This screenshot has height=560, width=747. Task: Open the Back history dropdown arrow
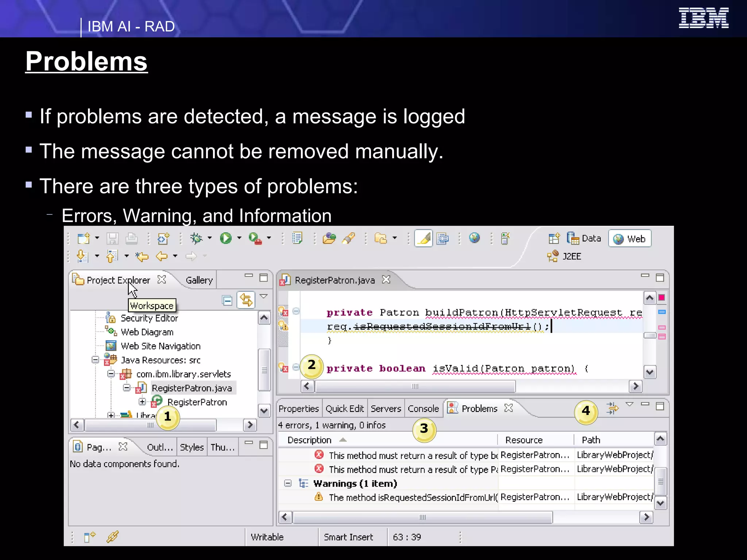pyautogui.click(x=175, y=256)
